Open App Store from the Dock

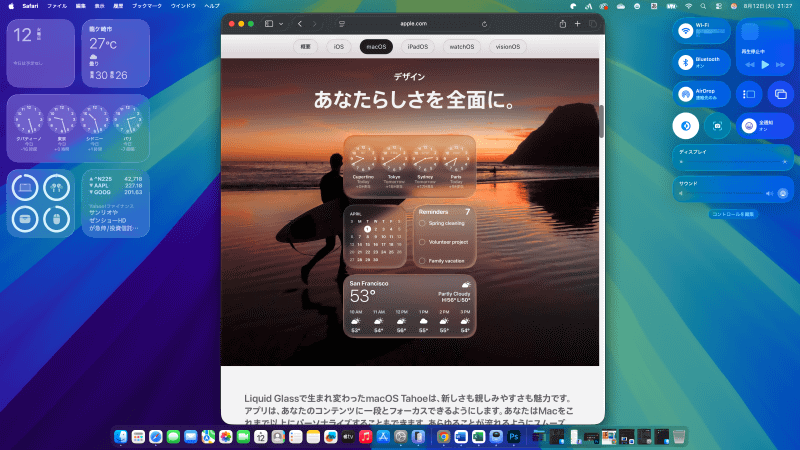383,437
